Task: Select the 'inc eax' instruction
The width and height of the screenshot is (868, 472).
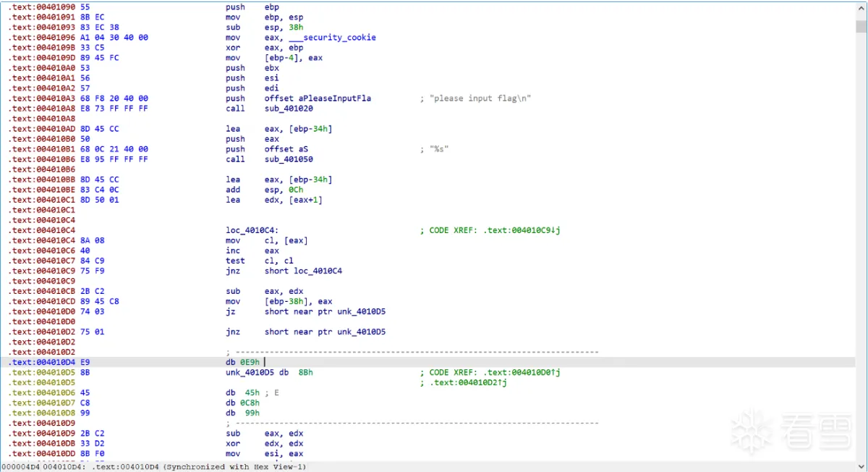Action: click(252, 250)
